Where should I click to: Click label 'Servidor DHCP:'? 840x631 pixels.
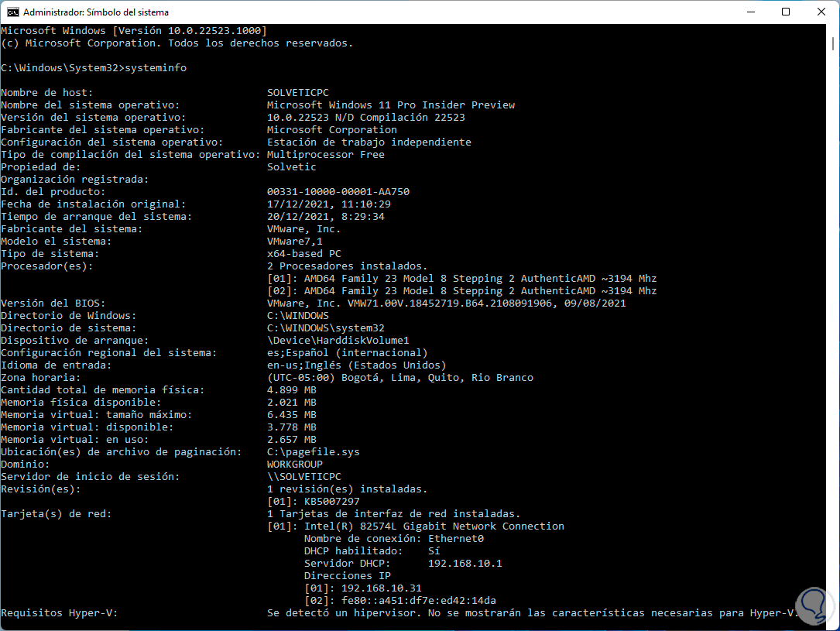(347, 563)
